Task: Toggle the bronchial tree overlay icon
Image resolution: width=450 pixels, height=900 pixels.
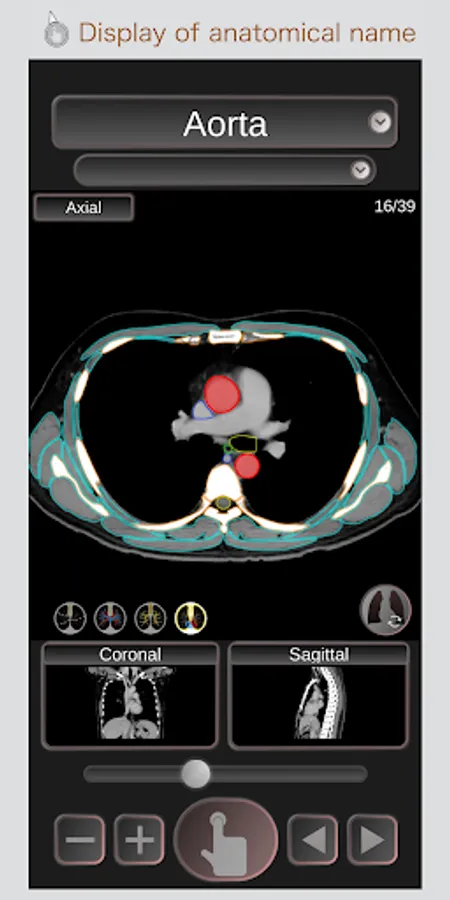Action: coord(150,618)
